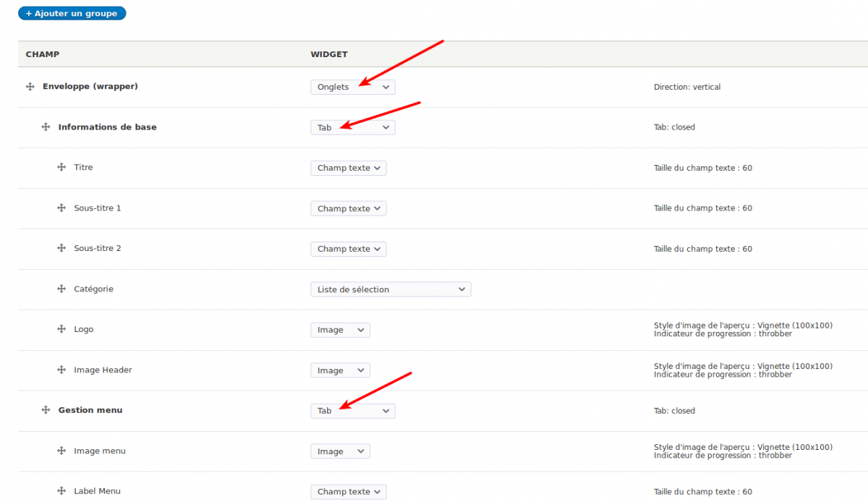The width and height of the screenshot is (868, 502).
Task: Click the move handle beside Catégorie
Action: pos(61,289)
